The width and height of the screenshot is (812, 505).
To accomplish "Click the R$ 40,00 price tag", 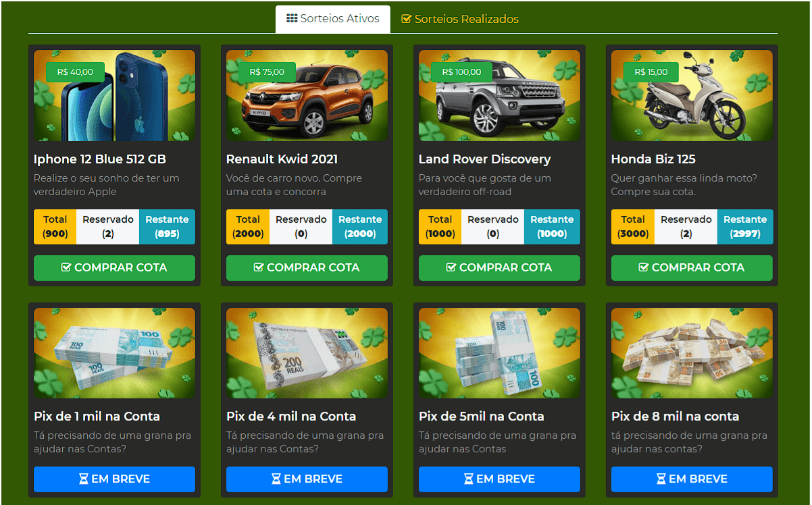I will 75,72.
